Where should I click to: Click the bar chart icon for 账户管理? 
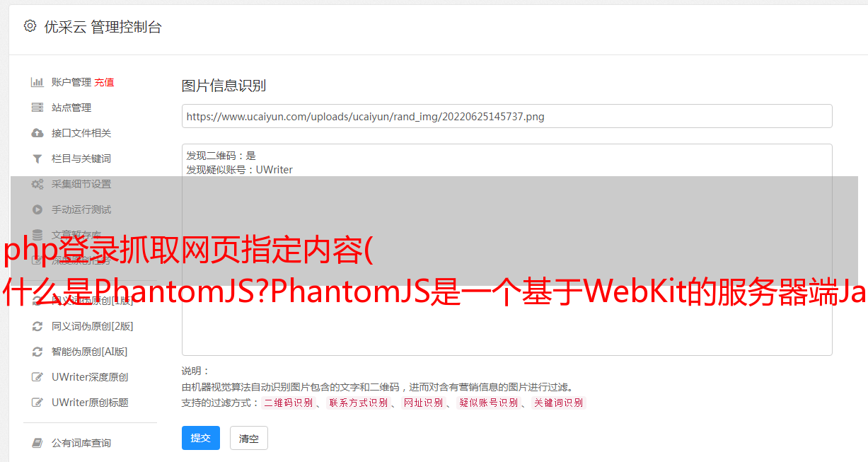point(37,82)
